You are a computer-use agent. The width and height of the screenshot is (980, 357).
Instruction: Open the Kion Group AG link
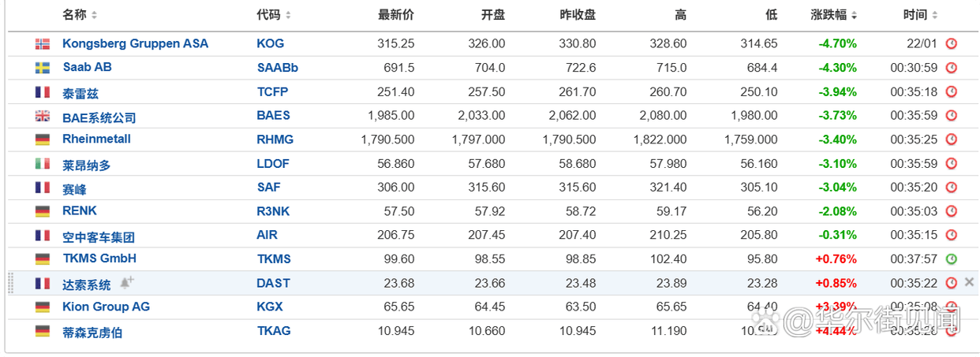coord(106,307)
